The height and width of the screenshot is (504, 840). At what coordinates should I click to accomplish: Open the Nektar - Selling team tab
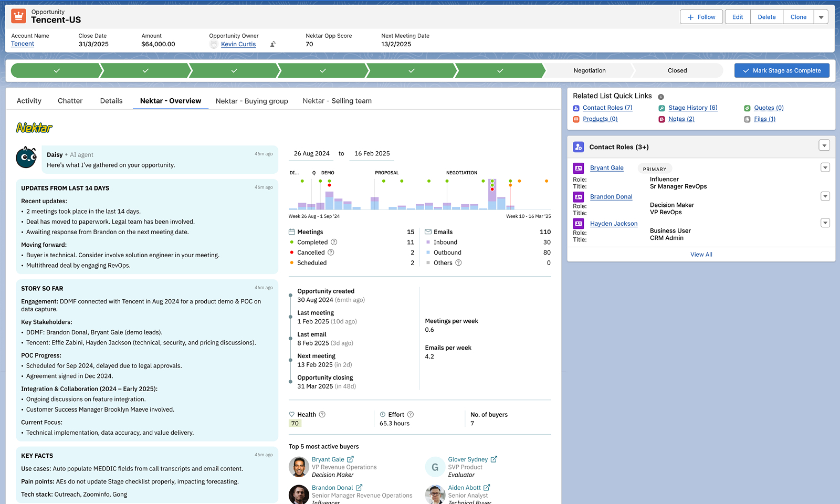[337, 101]
